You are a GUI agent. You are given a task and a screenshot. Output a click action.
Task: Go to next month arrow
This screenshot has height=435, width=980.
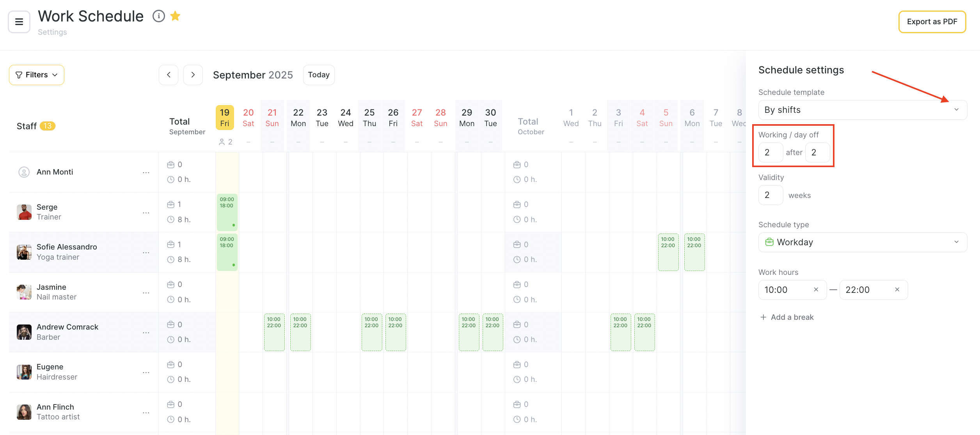[x=193, y=75]
